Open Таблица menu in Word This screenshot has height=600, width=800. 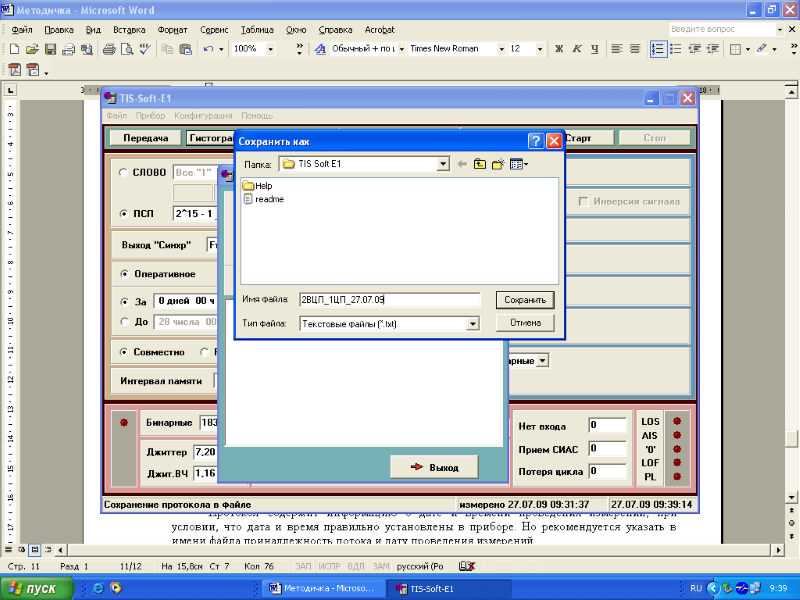[257, 30]
